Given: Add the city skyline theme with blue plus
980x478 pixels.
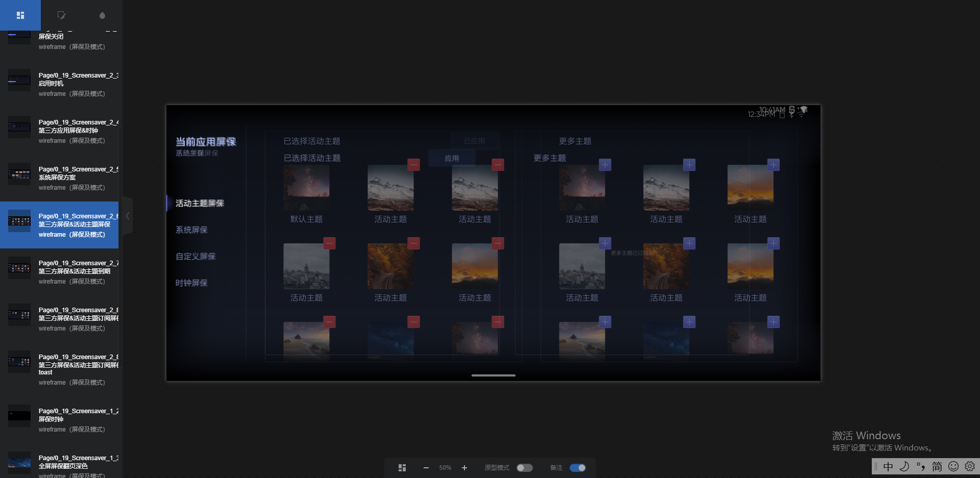Looking at the screenshot, I should pyautogui.click(x=605, y=243).
